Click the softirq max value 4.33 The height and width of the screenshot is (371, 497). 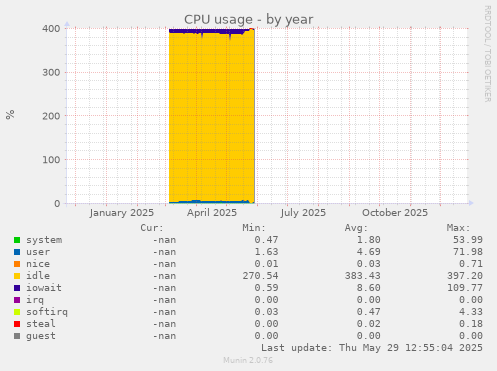471,312
